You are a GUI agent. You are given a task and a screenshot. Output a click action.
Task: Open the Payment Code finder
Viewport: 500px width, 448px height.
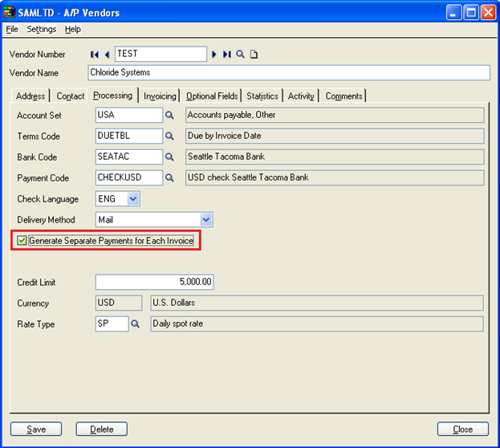click(x=169, y=177)
